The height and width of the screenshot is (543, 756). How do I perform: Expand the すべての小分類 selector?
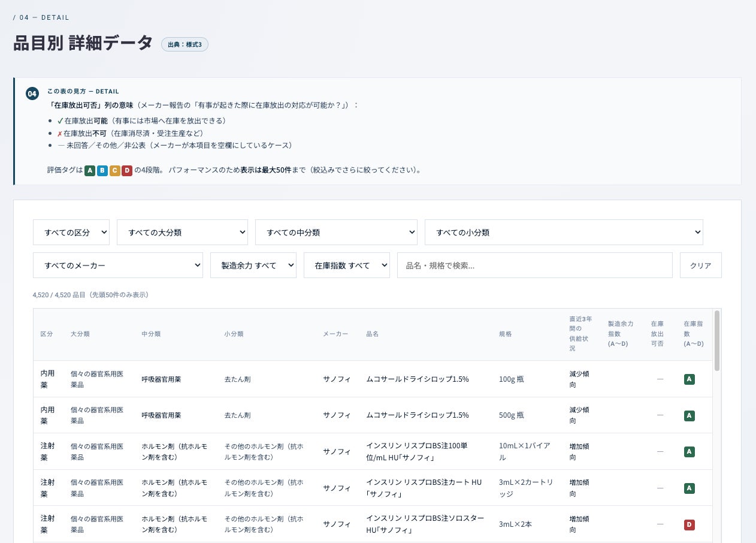[x=564, y=232]
